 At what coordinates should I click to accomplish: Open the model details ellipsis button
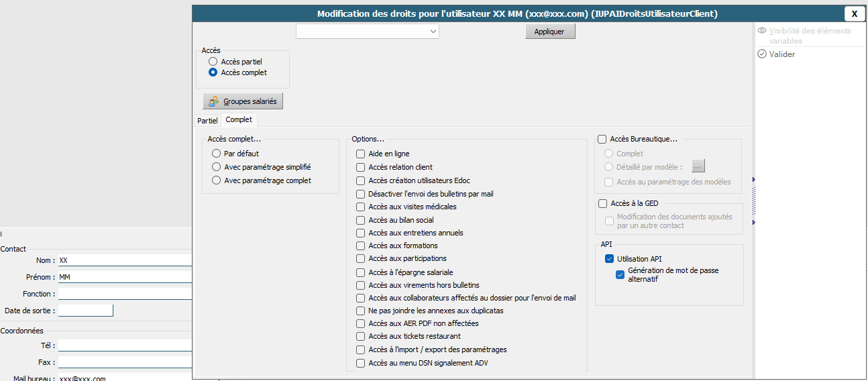click(x=698, y=166)
